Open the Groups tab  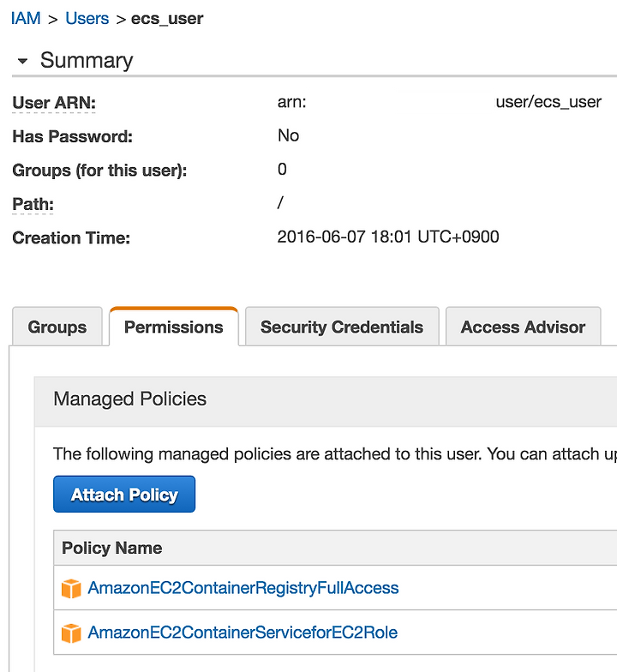pos(57,327)
